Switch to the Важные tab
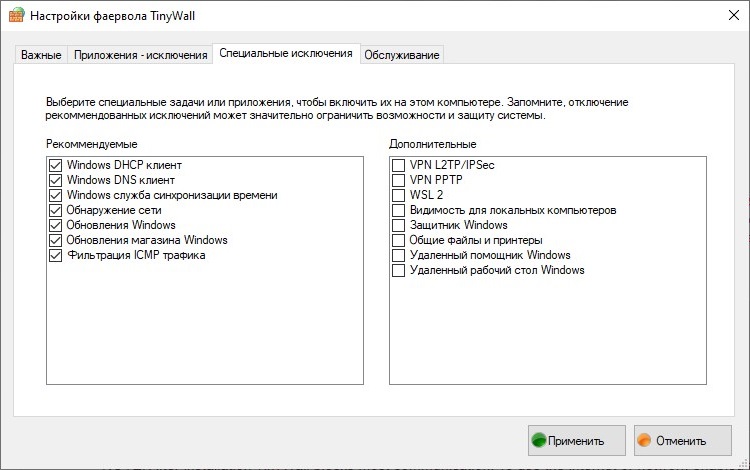Image resolution: width=750 pixels, height=470 pixels. click(x=41, y=55)
